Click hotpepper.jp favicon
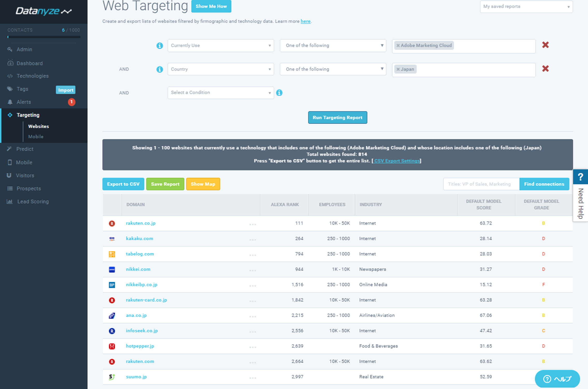The image size is (588, 389). click(112, 346)
